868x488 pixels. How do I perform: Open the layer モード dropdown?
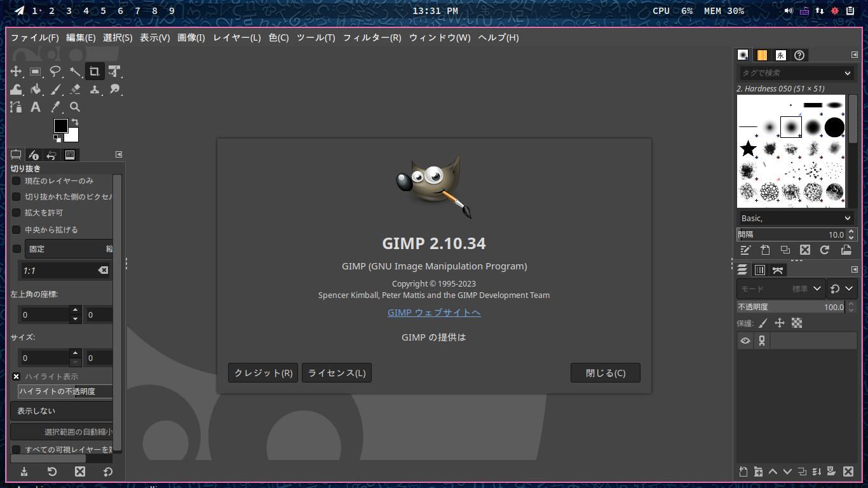(x=781, y=288)
